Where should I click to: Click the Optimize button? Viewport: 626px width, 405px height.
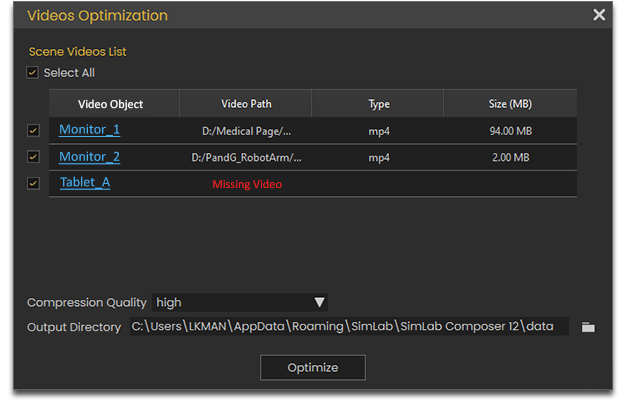click(313, 367)
